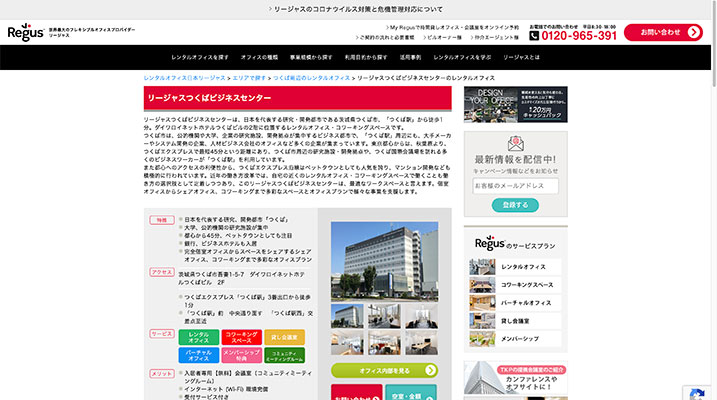The image size is (717, 400).
Task: Open the レンタルオフィスを探す menu
Action: pyautogui.click(x=200, y=57)
